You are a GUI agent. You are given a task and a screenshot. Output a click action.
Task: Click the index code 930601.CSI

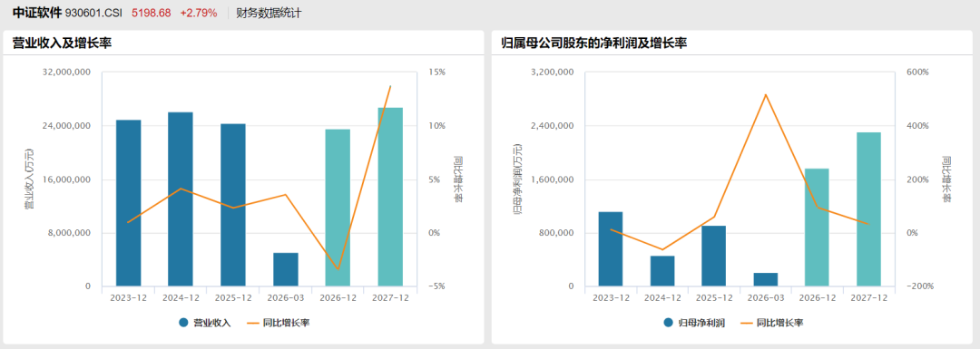(x=93, y=13)
